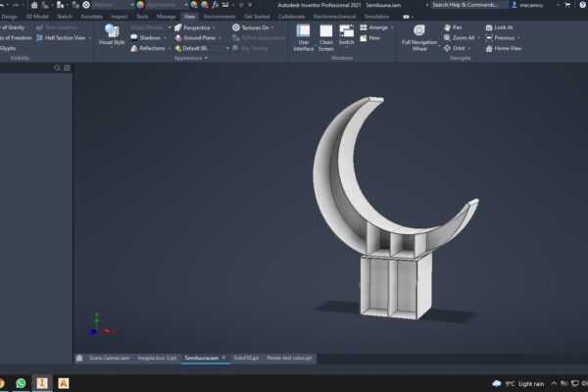The width and height of the screenshot is (588, 392).
Task: Toggle Reflections in Appearance panel
Action: click(150, 48)
